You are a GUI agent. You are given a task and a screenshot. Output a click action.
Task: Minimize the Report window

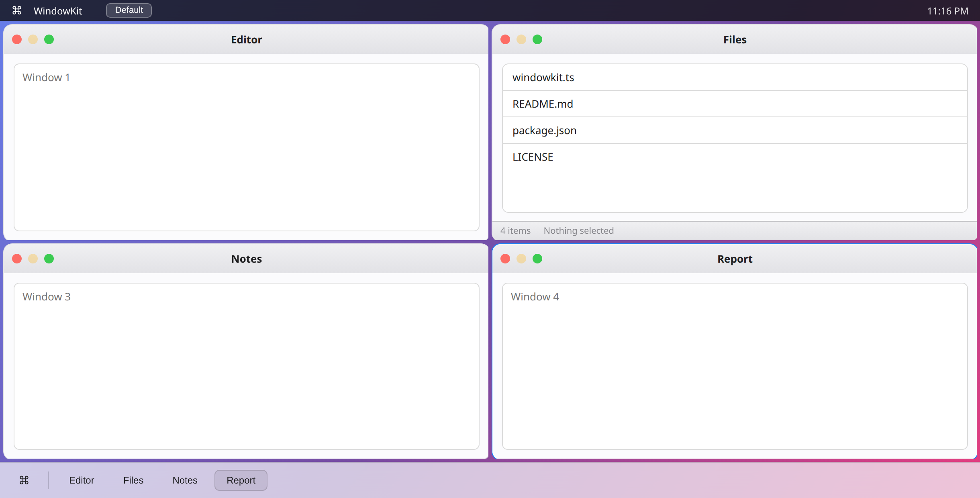[x=521, y=259]
